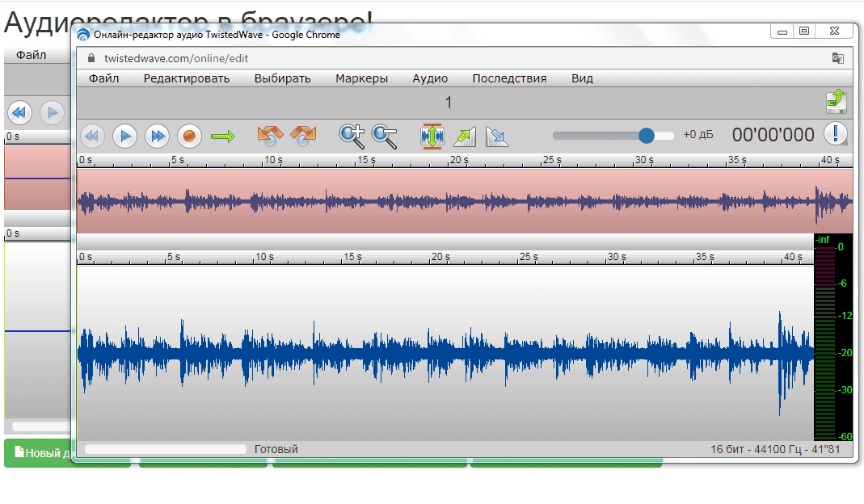The width and height of the screenshot is (864, 504).
Task: Apply fade in using the toolbar icon
Action: point(465,136)
